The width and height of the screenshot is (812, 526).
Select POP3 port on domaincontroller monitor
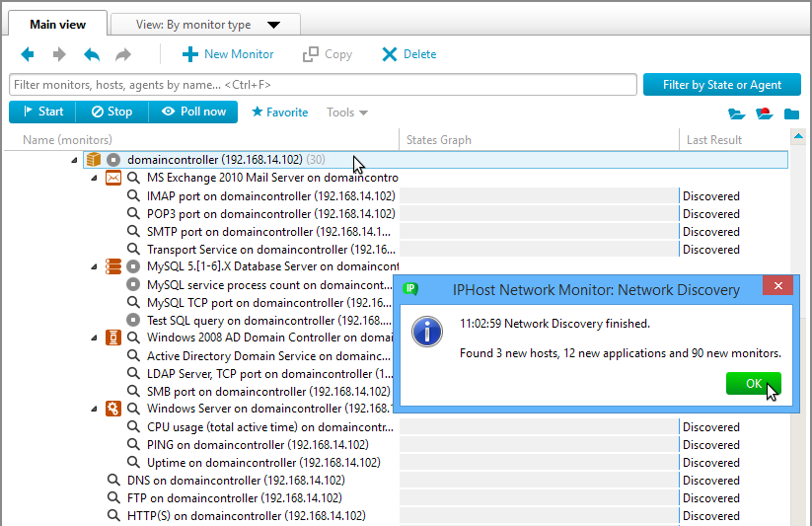click(271, 214)
